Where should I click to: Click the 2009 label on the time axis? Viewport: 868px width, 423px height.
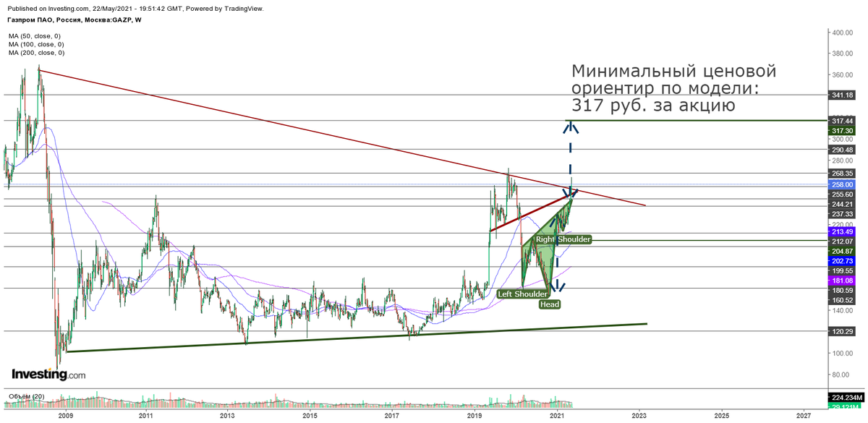(66, 416)
